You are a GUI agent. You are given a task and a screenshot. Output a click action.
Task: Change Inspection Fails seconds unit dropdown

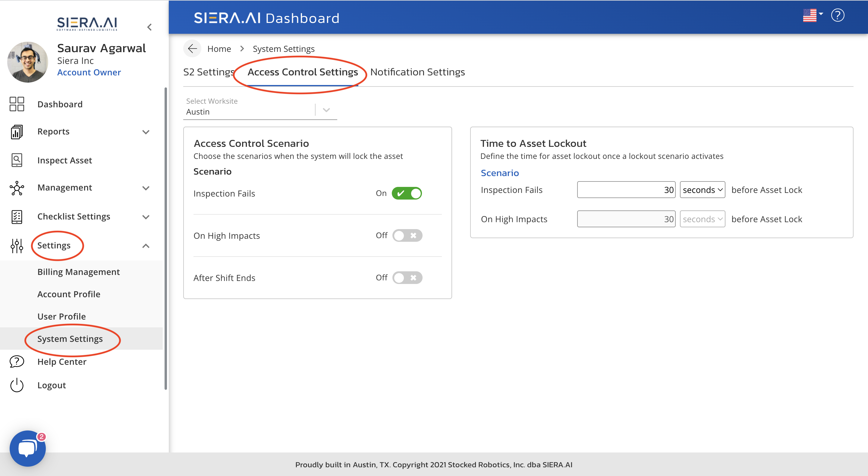702,189
